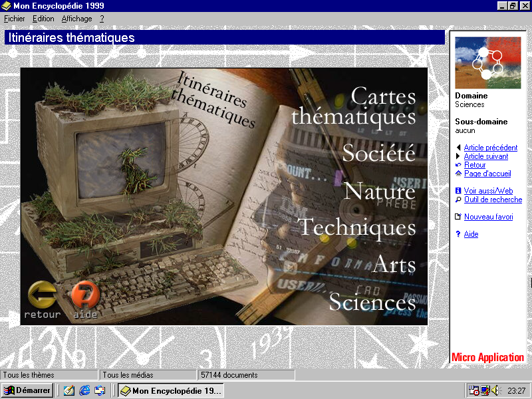The width and height of the screenshot is (532, 399).
Task: Minimize the Mon Encyclopédie window
Action: pyautogui.click(x=502, y=6)
